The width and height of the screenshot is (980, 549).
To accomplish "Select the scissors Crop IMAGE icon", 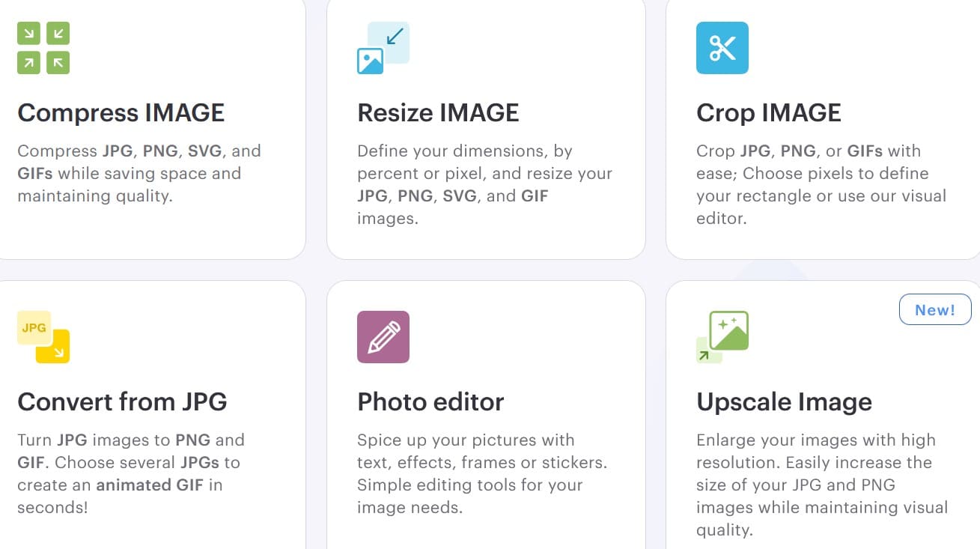I will pos(722,48).
